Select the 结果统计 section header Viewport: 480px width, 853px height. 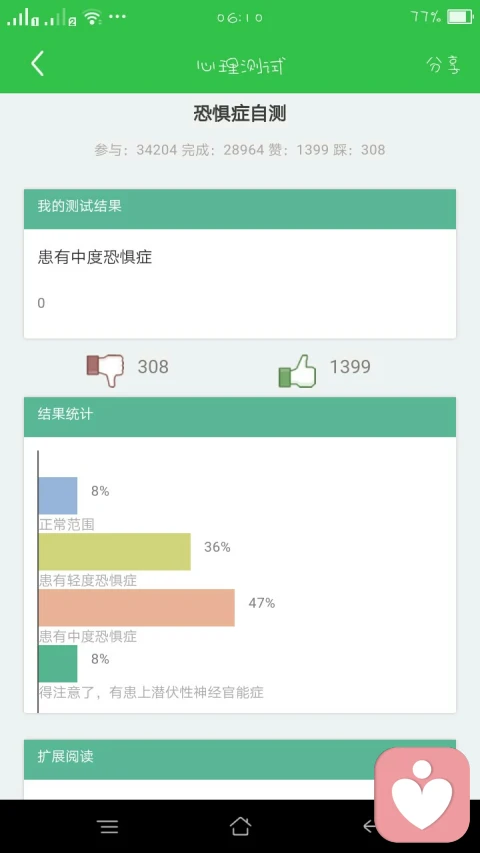coord(240,417)
